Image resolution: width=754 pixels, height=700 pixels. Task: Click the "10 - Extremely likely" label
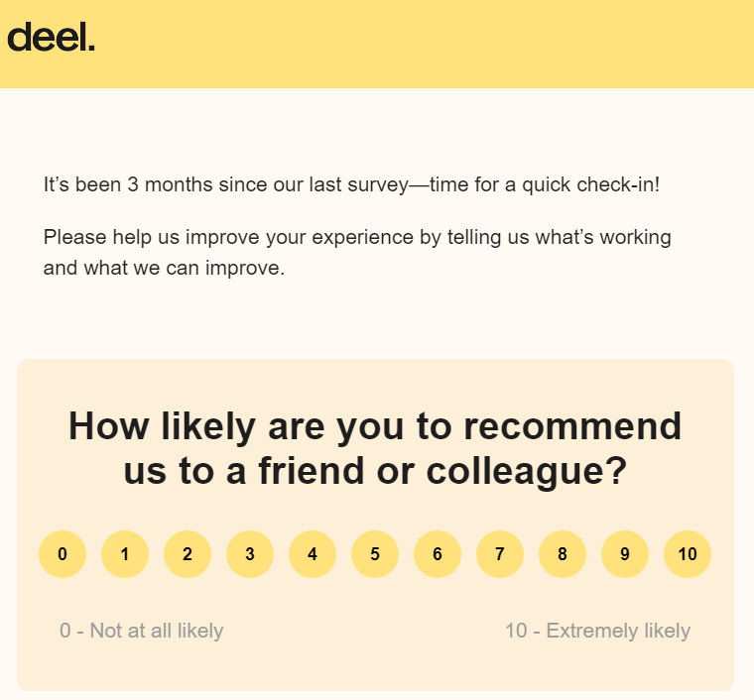click(597, 631)
